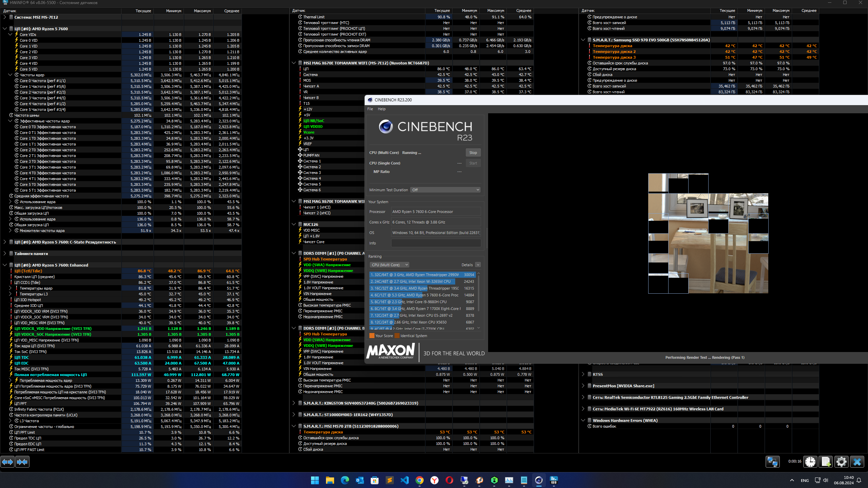Stop the running multi core test
The width and height of the screenshot is (868, 488).
473,153
